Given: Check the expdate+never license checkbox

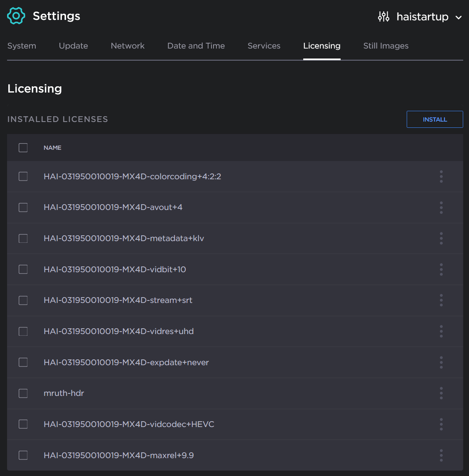Looking at the screenshot, I should [x=23, y=362].
